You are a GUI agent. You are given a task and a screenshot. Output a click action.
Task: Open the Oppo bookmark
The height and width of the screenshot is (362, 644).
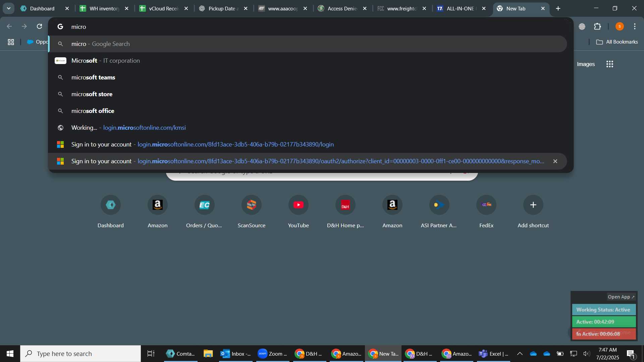pyautogui.click(x=37, y=42)
